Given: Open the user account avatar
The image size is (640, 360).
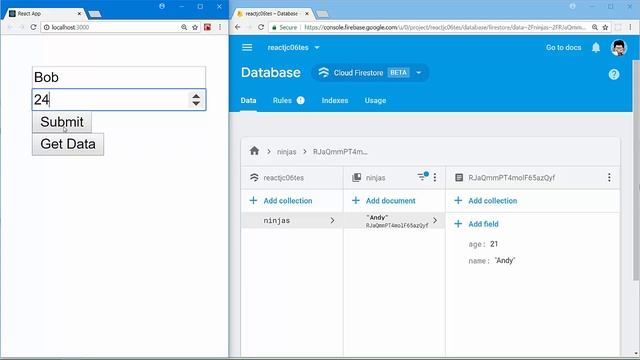Looking at the screenshot, I should tap(619, 47).
